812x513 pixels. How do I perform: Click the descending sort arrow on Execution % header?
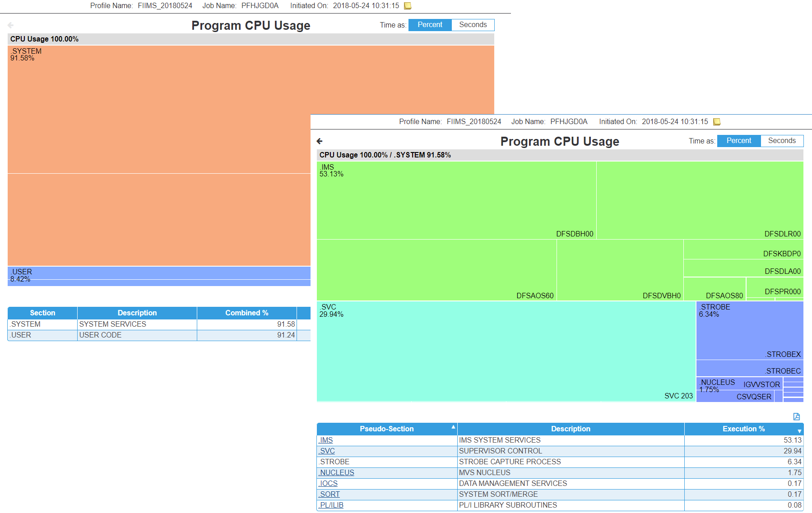799,432
